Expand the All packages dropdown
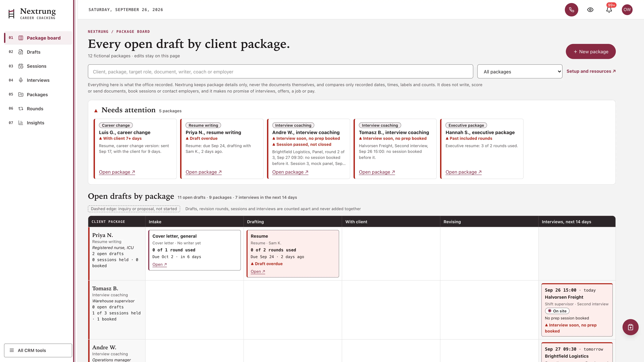 coord(520,71)
